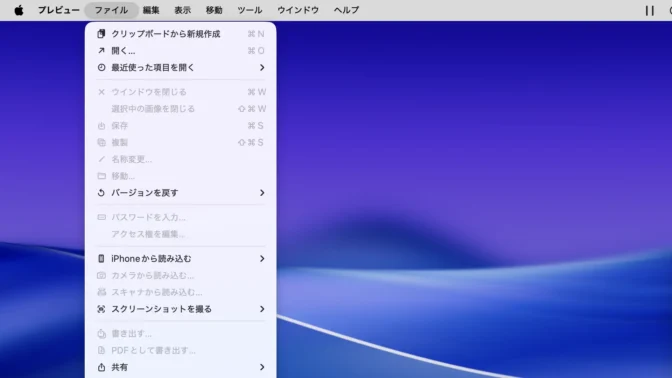Expand iPhoneから読み込む submenu chevron
Viewport: 672px width, 378px height.
click(262, 258)
